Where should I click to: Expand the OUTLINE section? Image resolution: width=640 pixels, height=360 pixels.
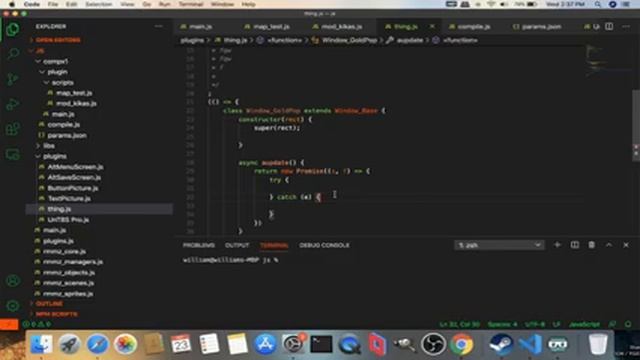[x=49, y=304]
